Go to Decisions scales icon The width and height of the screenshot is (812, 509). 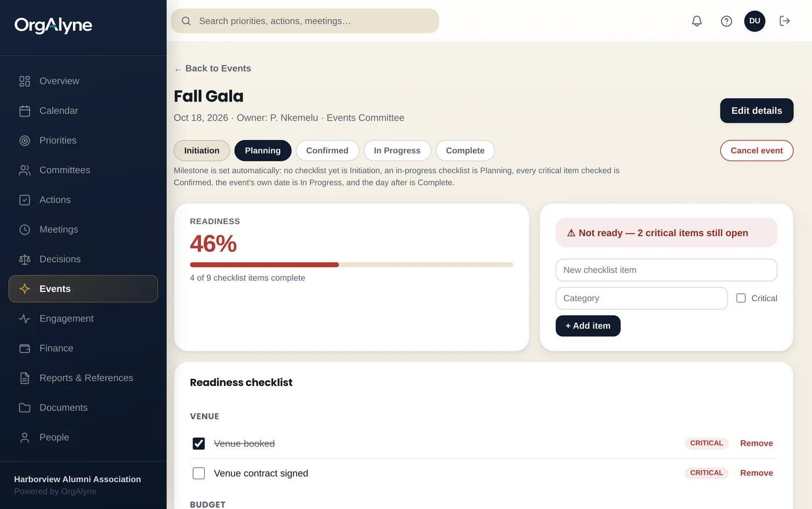[24, 259]
